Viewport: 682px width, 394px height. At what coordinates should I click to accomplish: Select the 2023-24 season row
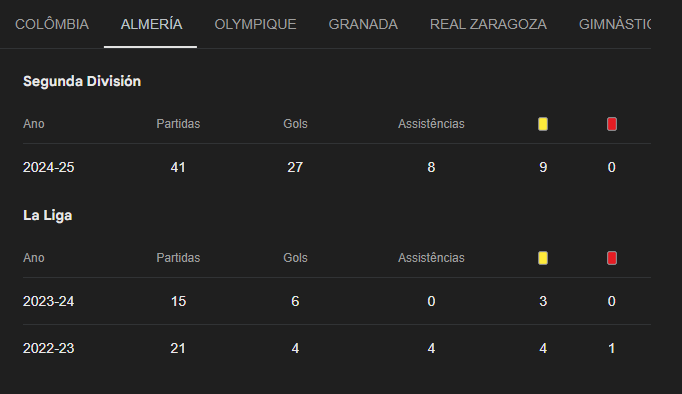tap(337, 301)
